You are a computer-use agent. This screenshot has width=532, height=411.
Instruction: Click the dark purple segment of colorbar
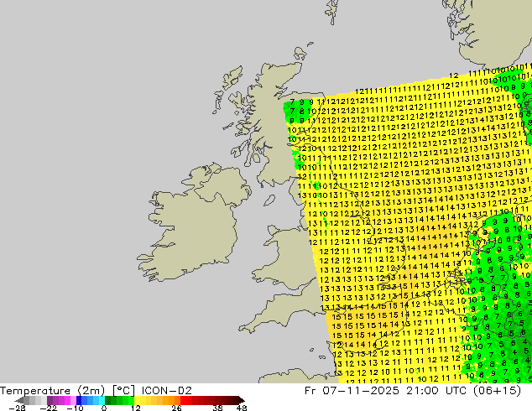coord(50,400)
